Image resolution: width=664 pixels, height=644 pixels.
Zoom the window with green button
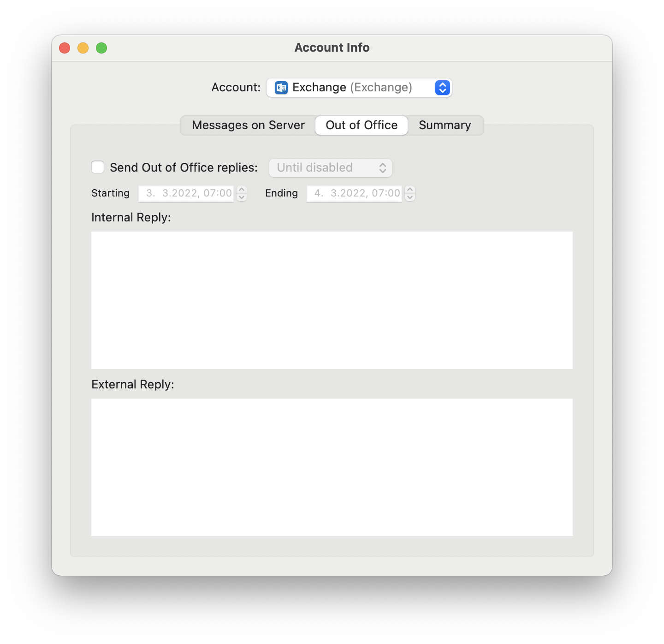[101, 48]
